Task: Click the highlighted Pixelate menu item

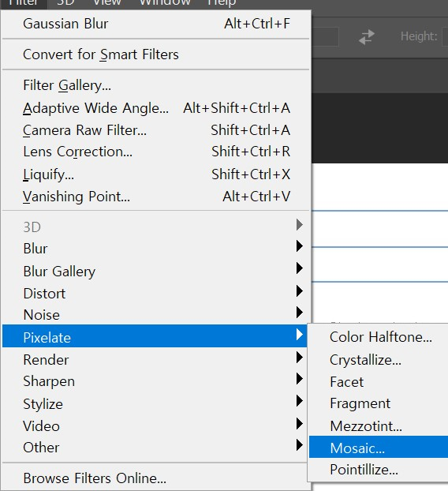Action: point(155,336)
